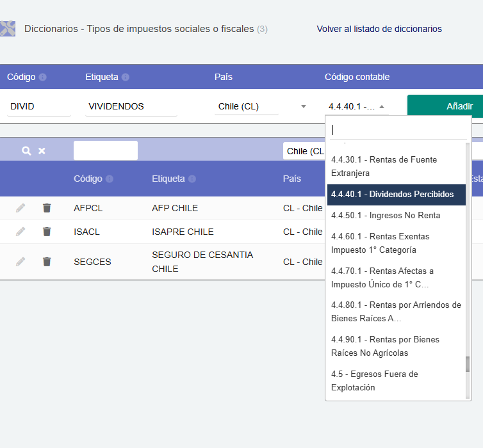Click info icon next to top Código header
The height and width of the screenshot is (448, 483).
43,77
